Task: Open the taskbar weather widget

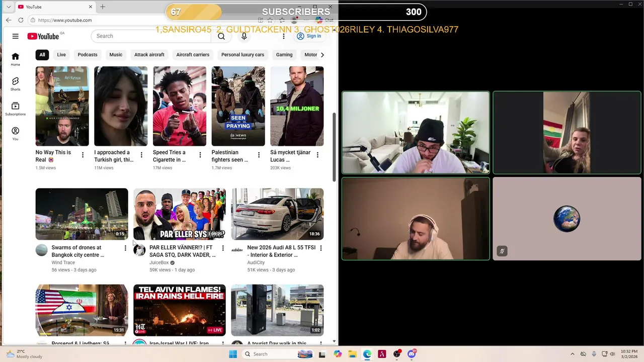Action: click(x=25, y=354)
